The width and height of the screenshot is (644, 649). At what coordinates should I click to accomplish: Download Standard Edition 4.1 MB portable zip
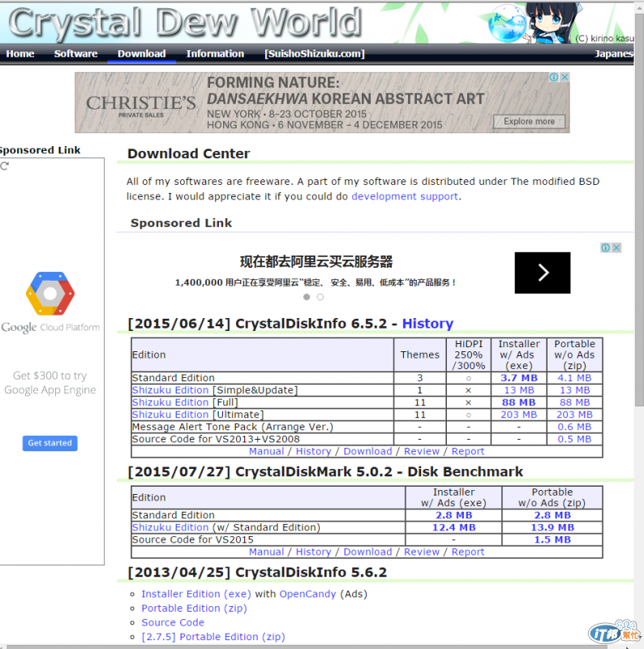click(574, 378)
